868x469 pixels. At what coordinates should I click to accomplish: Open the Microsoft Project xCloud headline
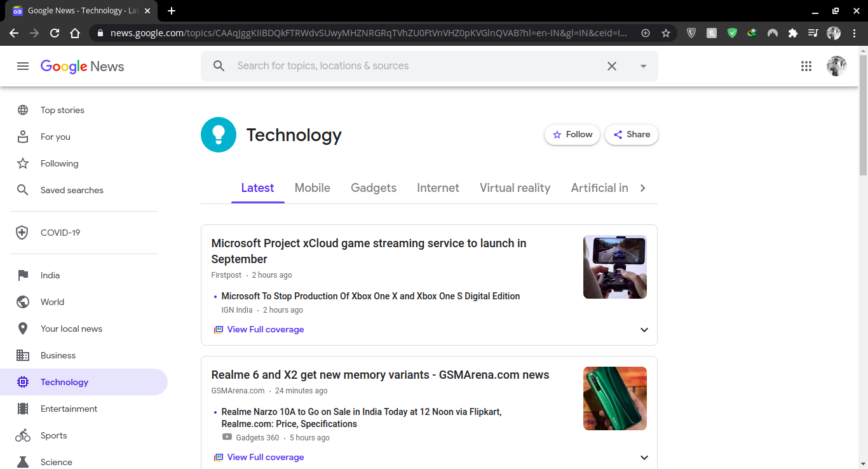click(369, 251)
